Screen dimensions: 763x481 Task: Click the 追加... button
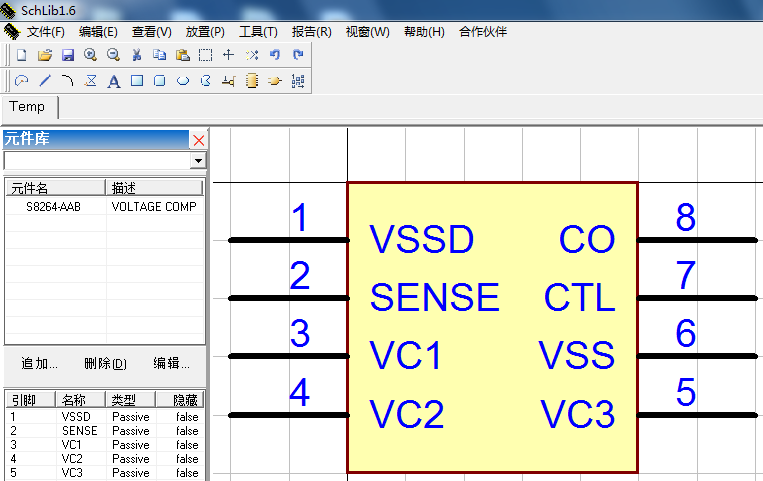(39, 363)
